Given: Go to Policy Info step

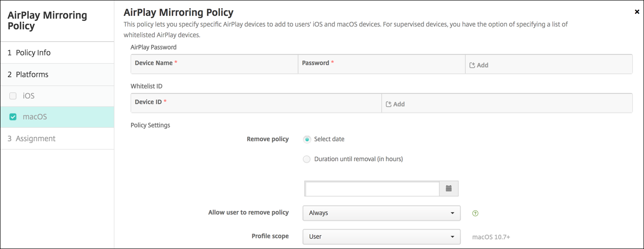Looking at the screenshot, I should 33,53.
